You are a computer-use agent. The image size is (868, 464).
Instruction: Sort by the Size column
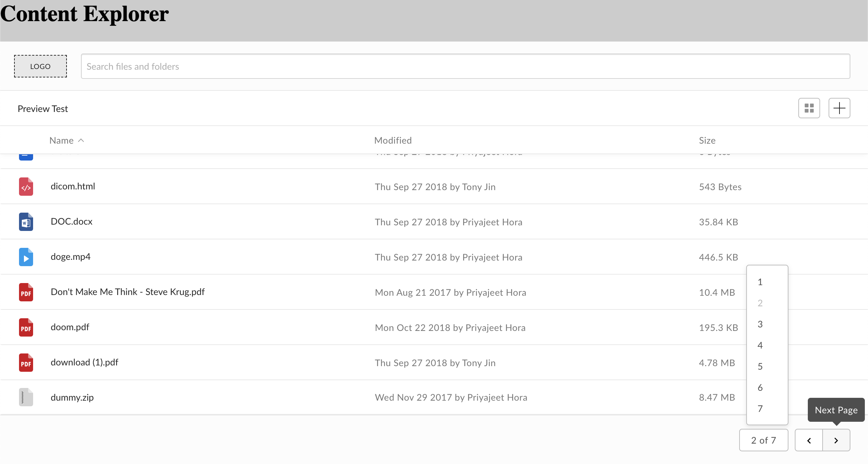(x=707, y=140)
